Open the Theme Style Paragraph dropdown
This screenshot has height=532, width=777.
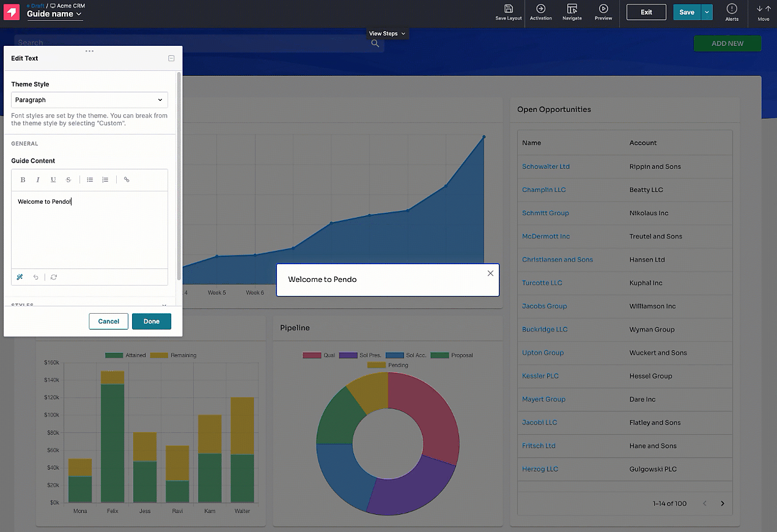89,100
